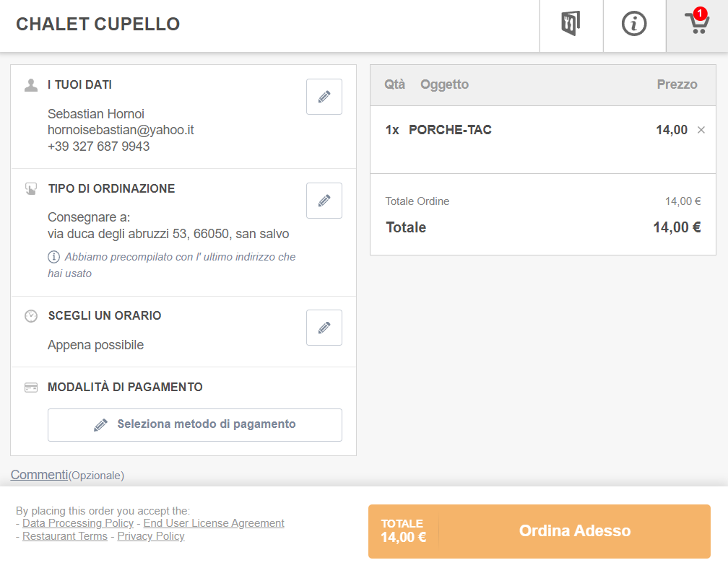Screen dimensions: 728x573
Task: Edit the Scegli un orario time
Action: click(324, 328)
